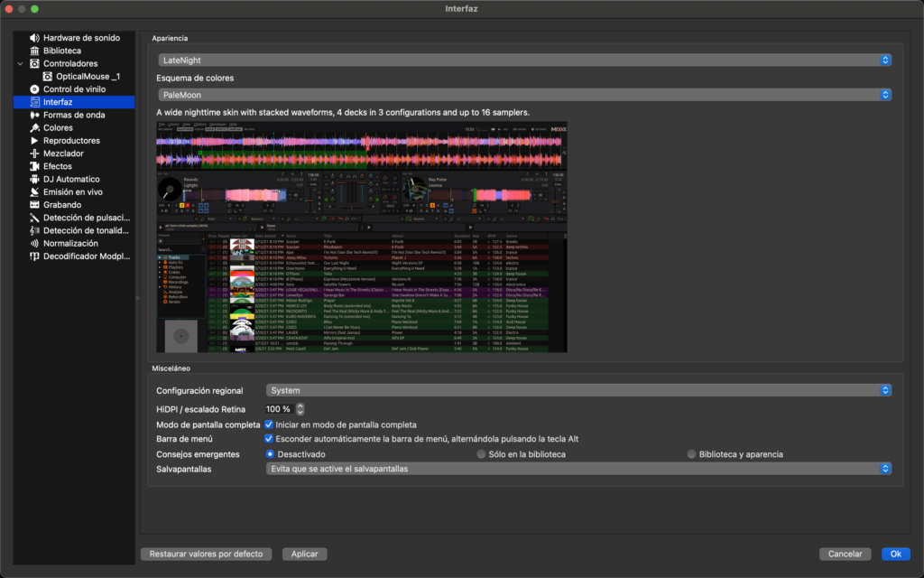Screen dimensions: 924x578
Task: Click the HiDPI 100 % value field
Action: [280, 409]
